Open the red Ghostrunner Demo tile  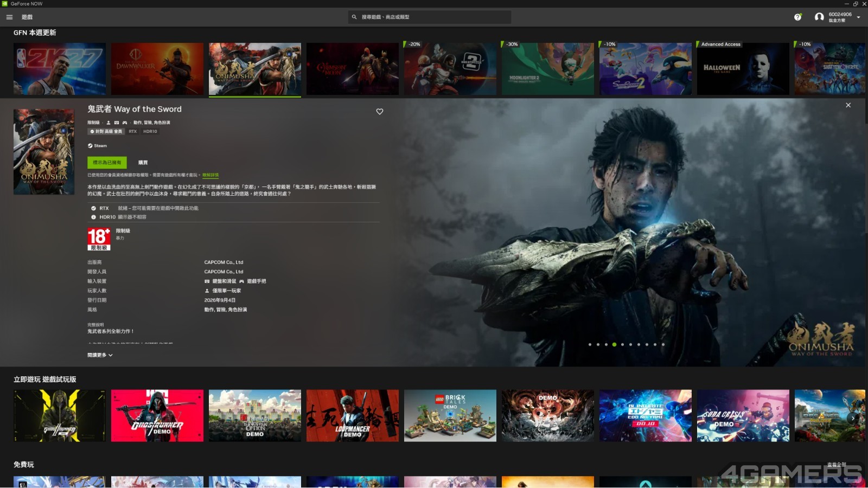pyautogui.click(x=157, y=415)
